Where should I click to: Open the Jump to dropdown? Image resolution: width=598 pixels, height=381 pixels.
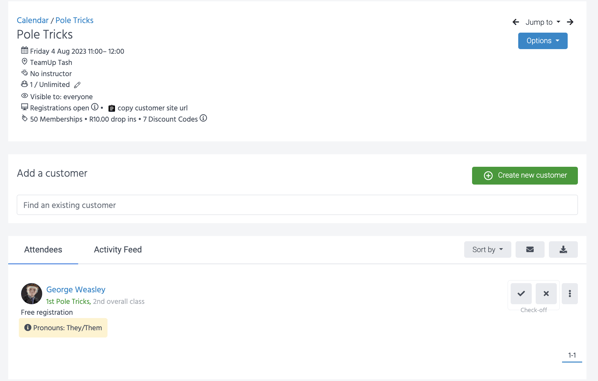pyautogui.click(x=543, y=22)
